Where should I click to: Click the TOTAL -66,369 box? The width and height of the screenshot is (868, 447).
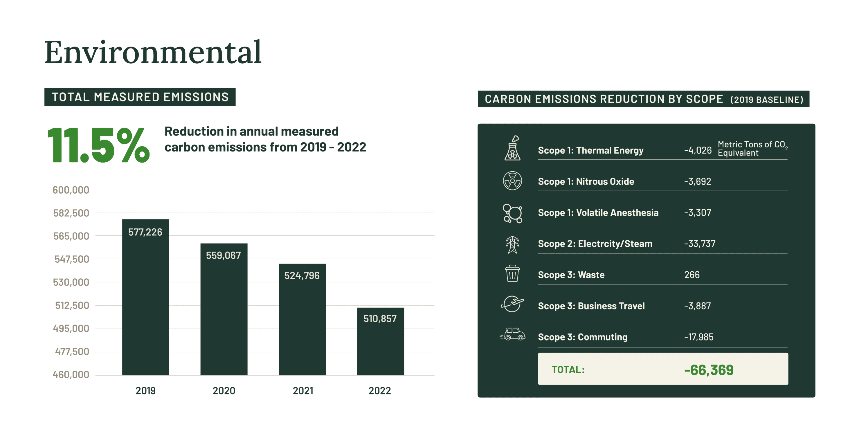pos(662,369)
